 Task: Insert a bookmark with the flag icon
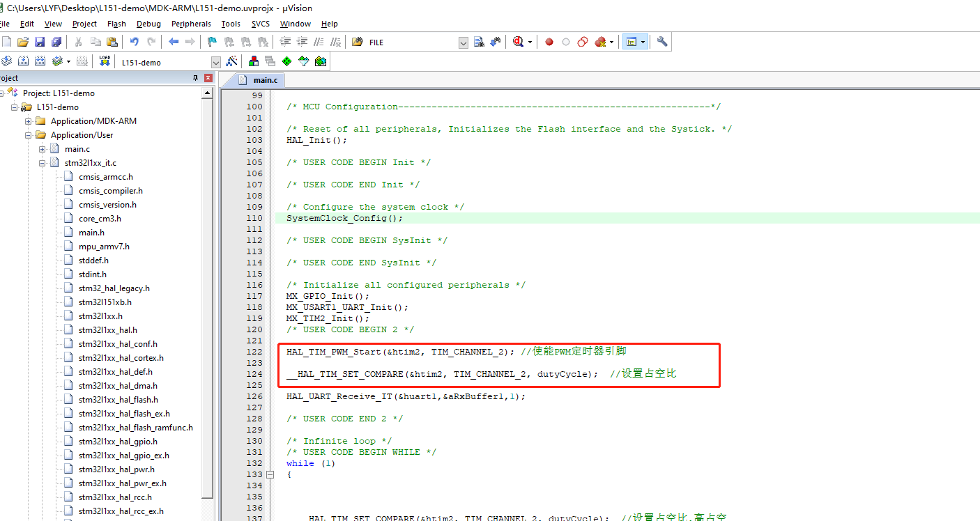212,42
